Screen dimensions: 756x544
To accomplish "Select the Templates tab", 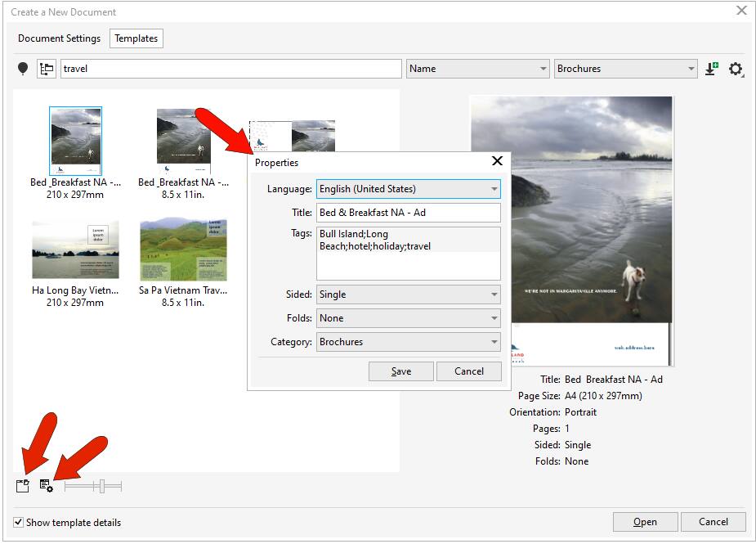I will click(x=136, y=38).
